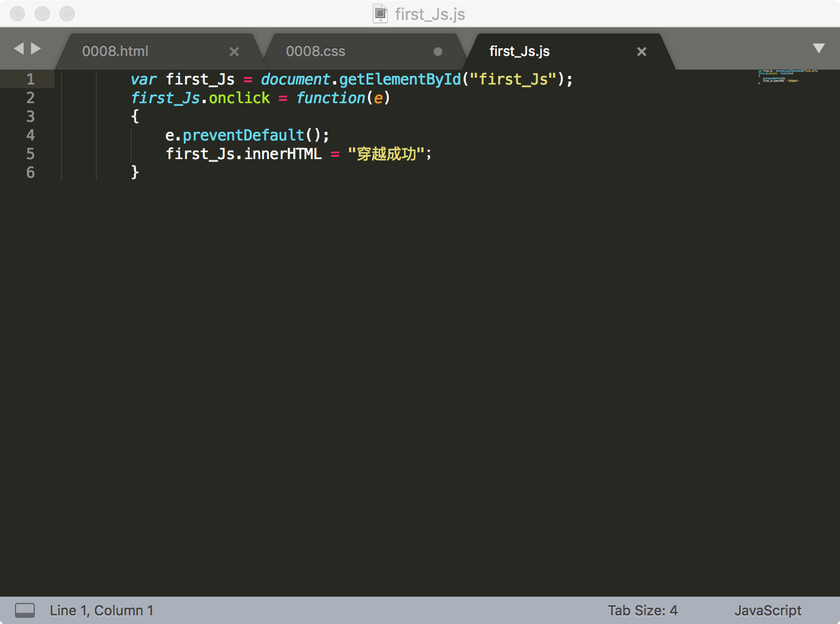Screen dimensions: 840x624
Task: Close the first_Js.js tab
Action: pos(642,52)
